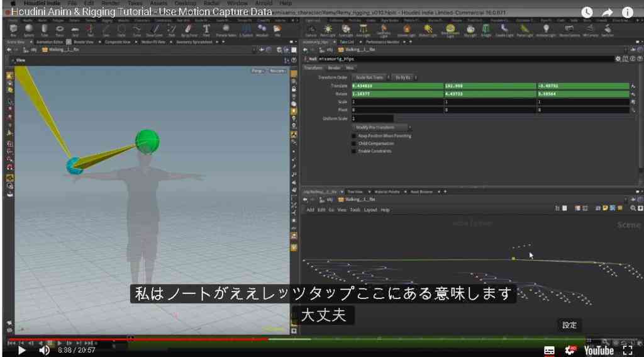Open network editor Tools menu
The height and width of the screenshot is (357, 644).
tap(355, 210)
